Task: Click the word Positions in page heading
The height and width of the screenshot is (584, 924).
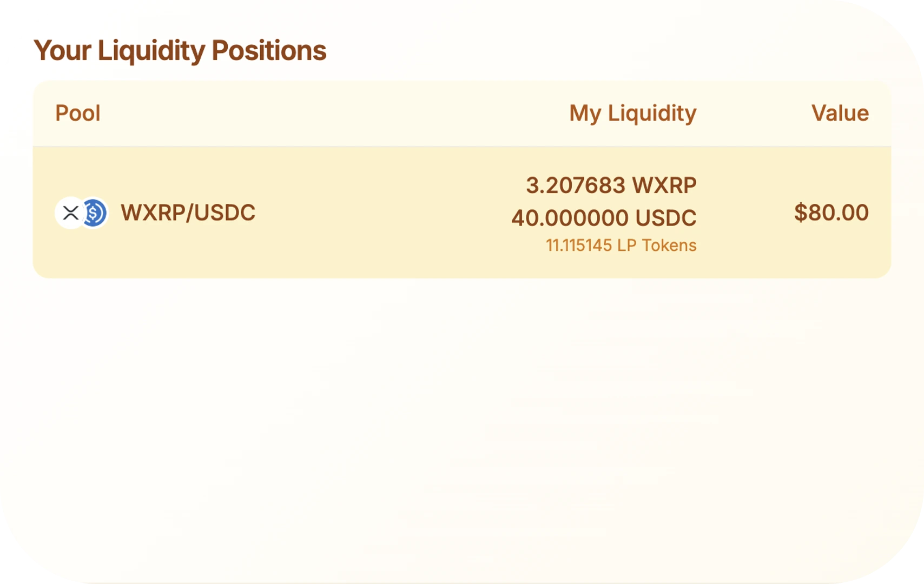Action: click(269, 51)
